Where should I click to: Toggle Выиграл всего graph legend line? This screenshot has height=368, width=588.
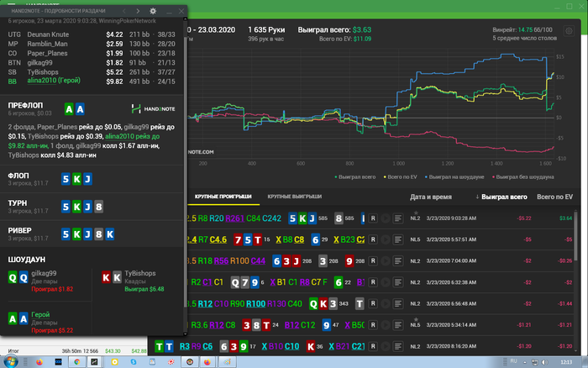[354, 177]
